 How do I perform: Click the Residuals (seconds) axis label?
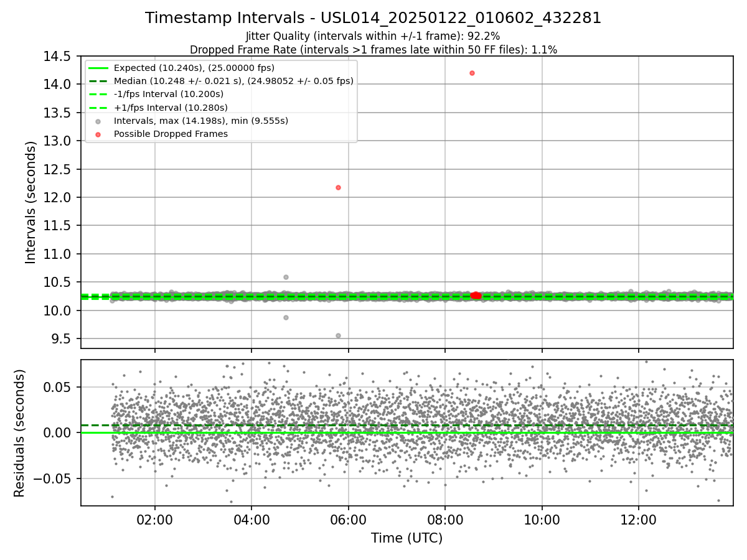pyautogui.click(x=20, y=432)
